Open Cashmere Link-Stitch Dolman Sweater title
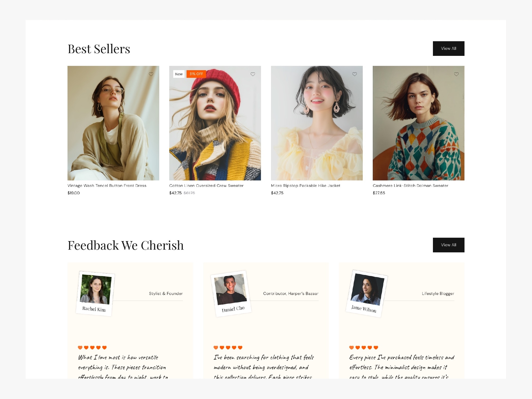 pos(410,186)
